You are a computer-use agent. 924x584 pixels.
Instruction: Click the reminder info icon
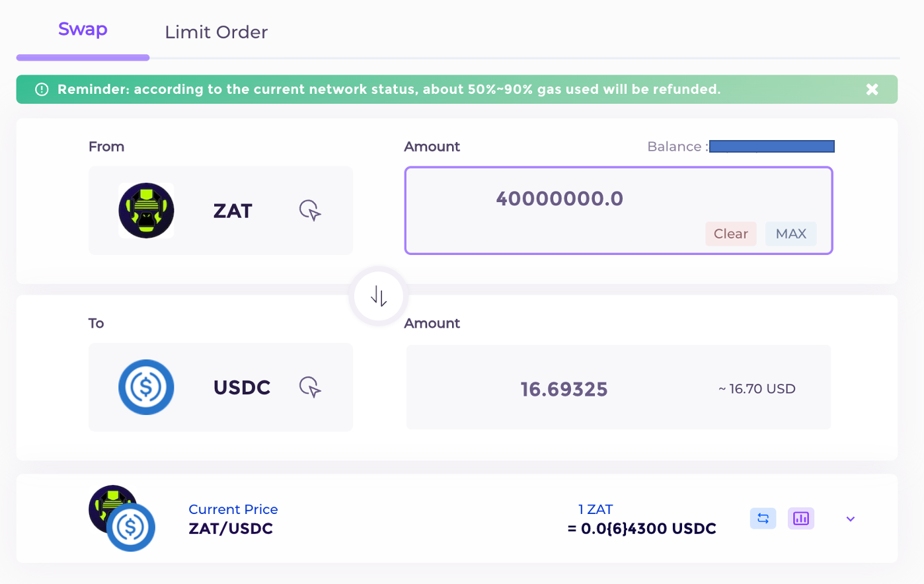(42, 89)
